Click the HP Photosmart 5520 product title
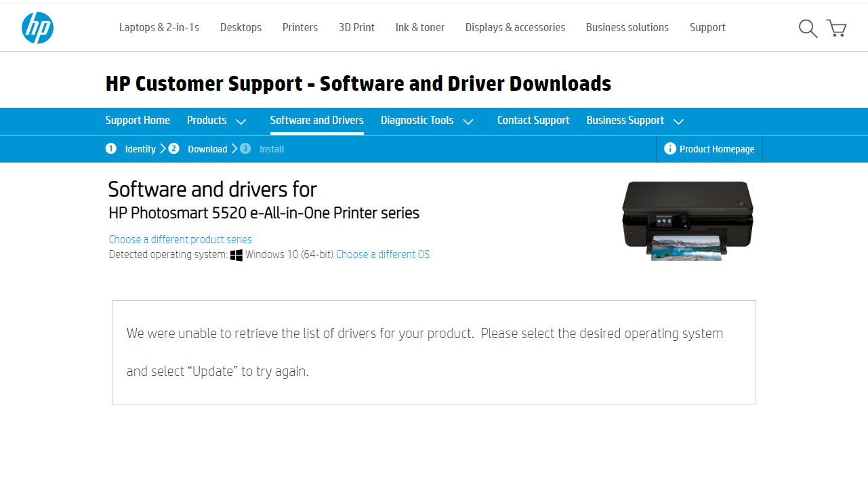Viewport: 868px width, 481px height. [x=264, y=213]
